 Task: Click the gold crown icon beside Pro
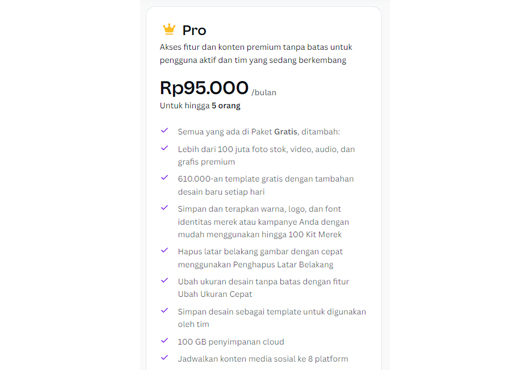[169, 30]
